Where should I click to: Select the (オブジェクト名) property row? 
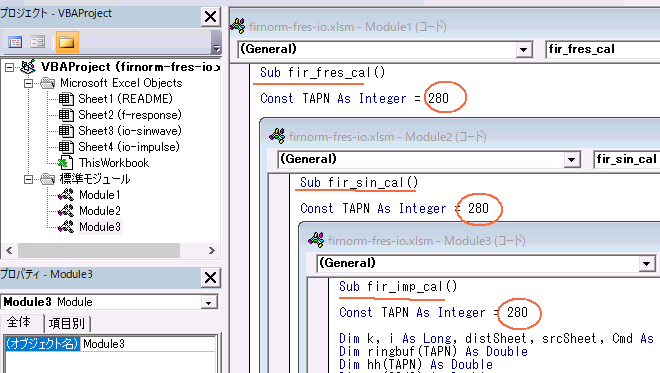coord(42,344)
